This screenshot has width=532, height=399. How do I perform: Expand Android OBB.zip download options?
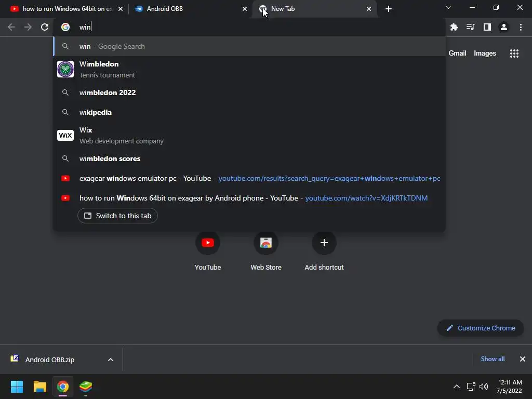coord(111,360)
